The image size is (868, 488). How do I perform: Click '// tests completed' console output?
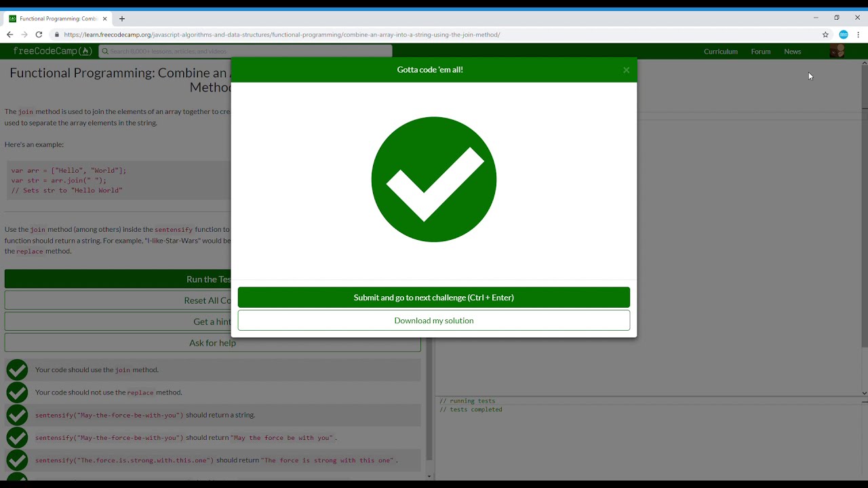click(x=471, y=410)
